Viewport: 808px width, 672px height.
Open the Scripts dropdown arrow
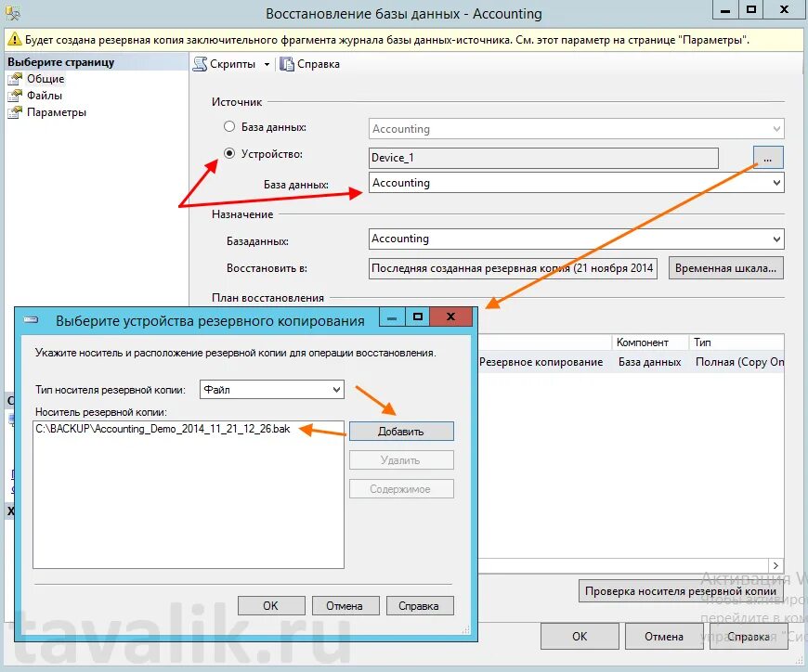point(267,64)
